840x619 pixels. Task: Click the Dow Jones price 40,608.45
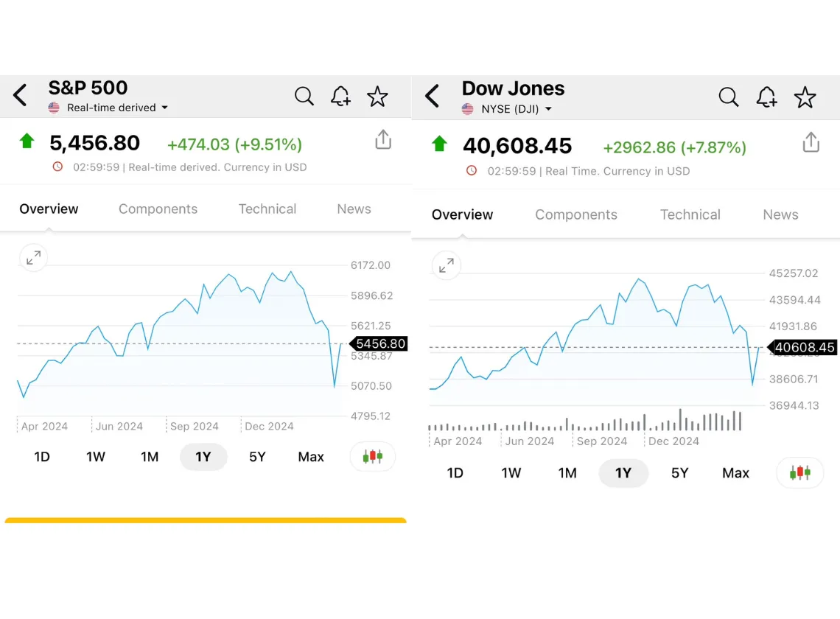point(517,146)
